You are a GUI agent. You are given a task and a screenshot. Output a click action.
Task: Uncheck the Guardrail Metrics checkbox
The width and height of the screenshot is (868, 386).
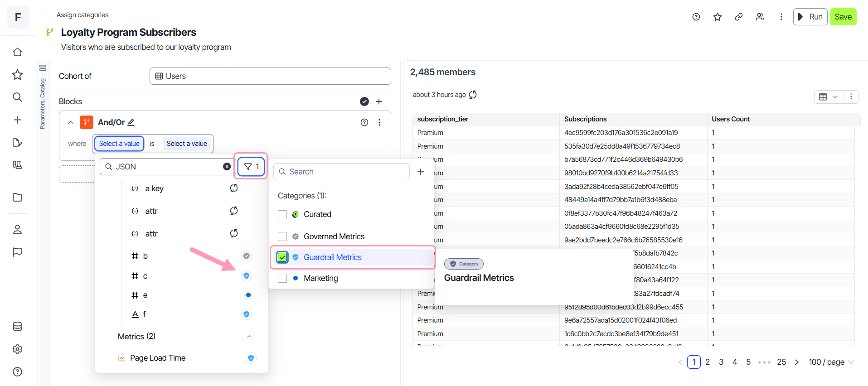click(282, 257)
